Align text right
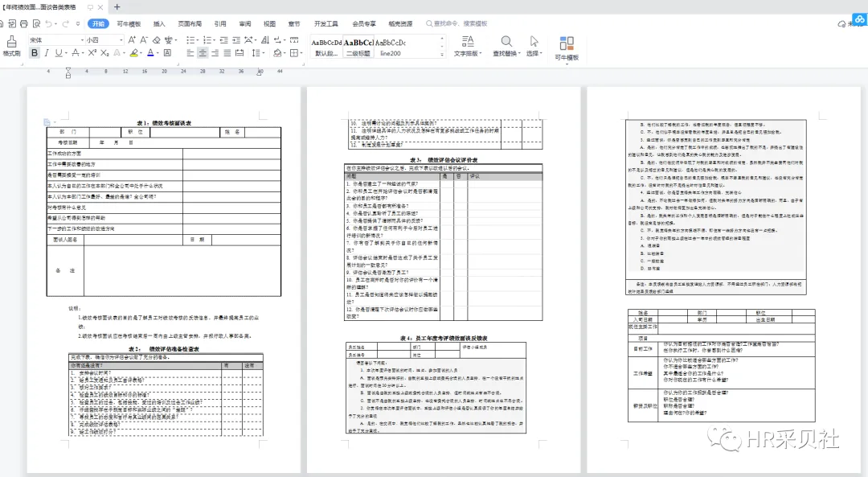This screenshot has width=868, height=477. tap(215, 52)
